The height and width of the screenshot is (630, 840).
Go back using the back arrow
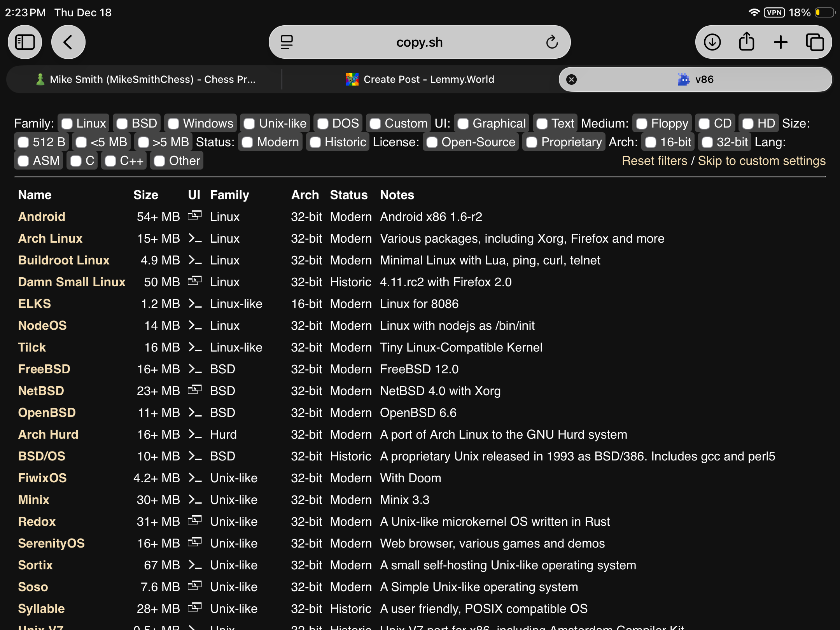(68, 42)
